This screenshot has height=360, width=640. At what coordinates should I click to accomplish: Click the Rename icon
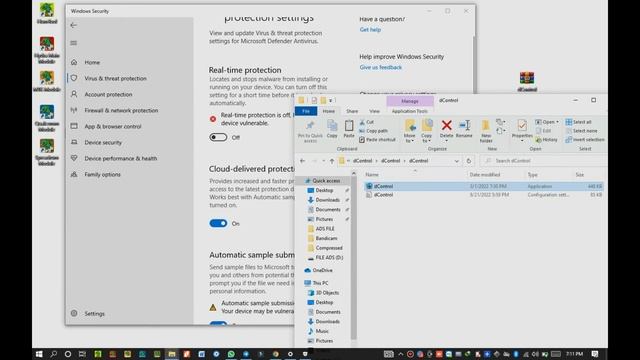(464, 126)
